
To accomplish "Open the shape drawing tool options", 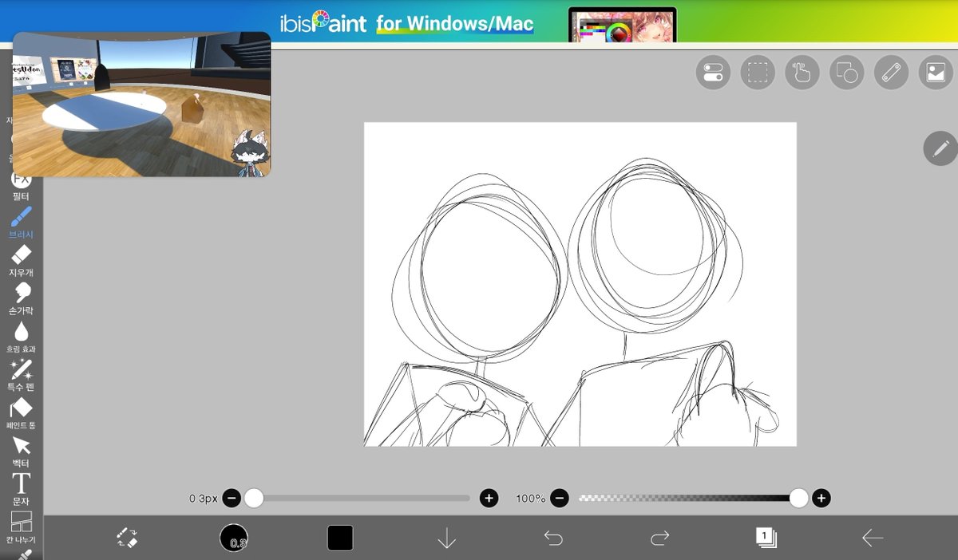I will tap(847, 73).
